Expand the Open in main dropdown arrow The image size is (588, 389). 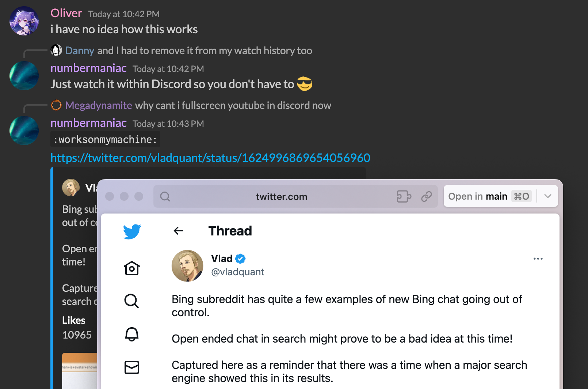pyautogui.click(x=547, y=196)
